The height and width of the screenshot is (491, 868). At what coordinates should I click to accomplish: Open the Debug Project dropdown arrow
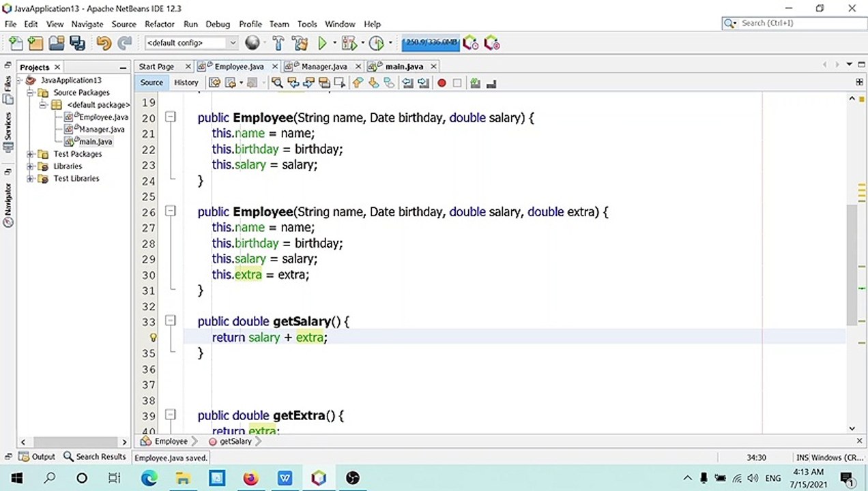[x=362, y=43]
